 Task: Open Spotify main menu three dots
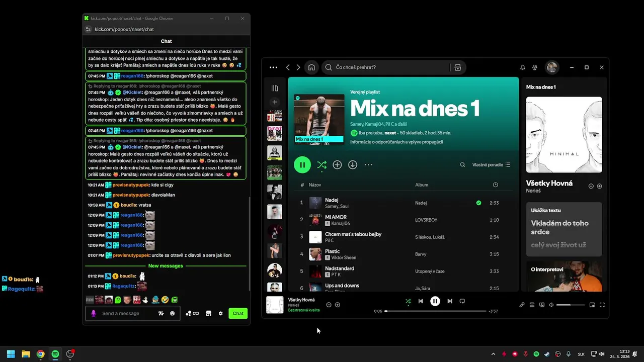pos(273,67)
